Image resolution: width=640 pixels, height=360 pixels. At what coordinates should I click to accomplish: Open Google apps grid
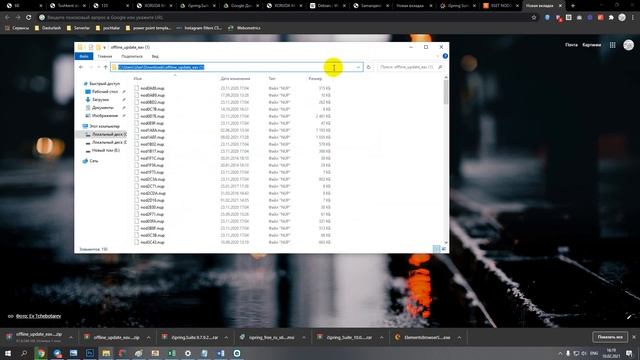pos(612,45)
